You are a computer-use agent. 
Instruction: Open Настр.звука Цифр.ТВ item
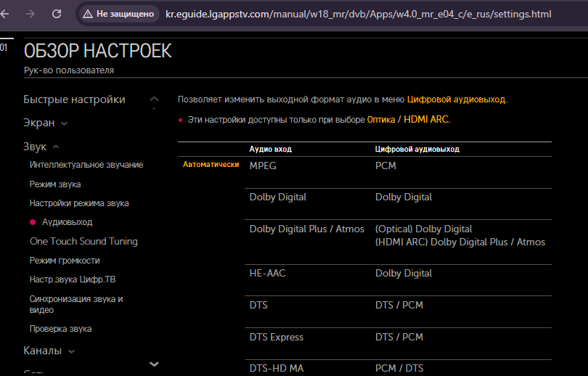[73, 279]
